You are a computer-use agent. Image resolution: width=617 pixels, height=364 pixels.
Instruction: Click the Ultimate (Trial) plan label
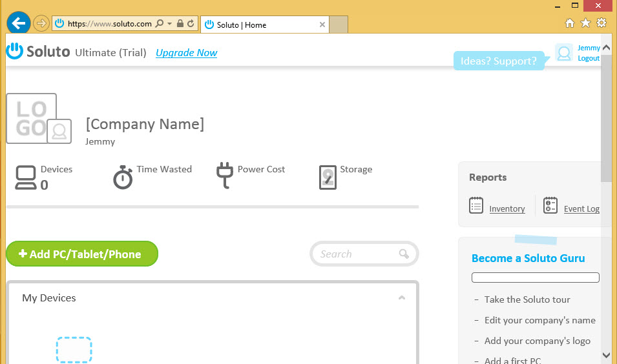[x=110, y=53]
